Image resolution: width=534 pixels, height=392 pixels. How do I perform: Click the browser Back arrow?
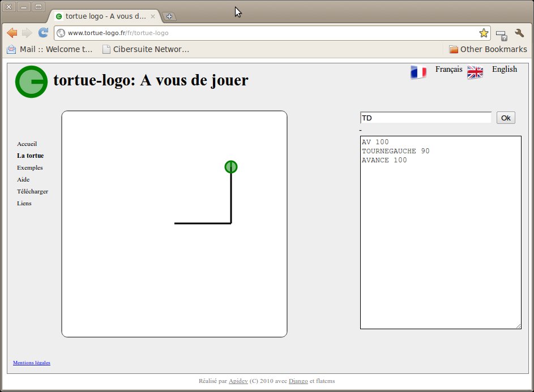click(12, 33)
